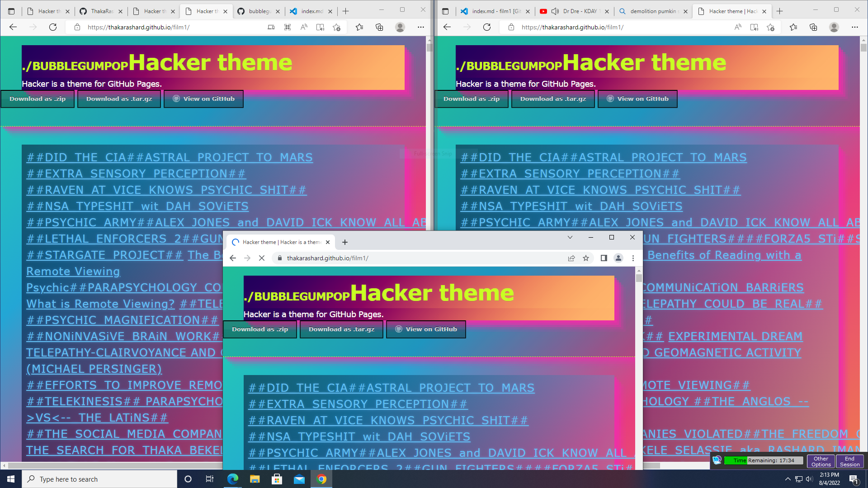Image resolution: width=868 pixels, height=488 pixels.
Task: Click the Chrome share page icon
Action: pos(571,258)
